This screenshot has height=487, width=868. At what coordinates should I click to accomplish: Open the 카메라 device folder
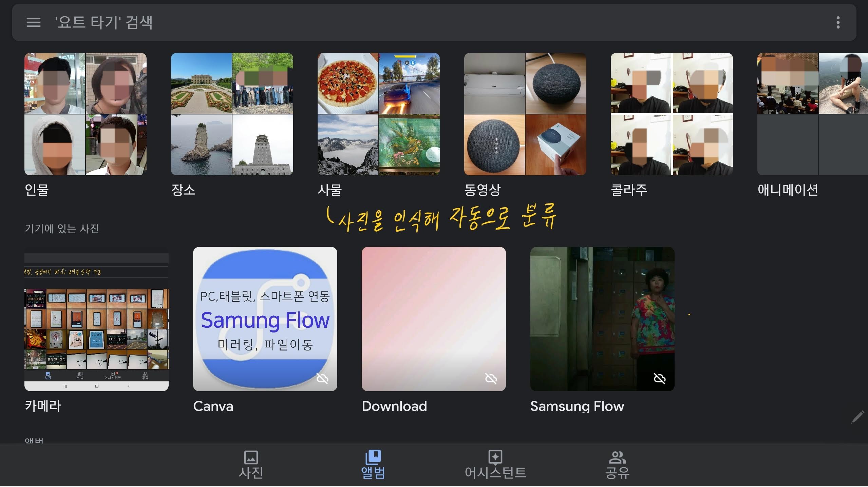click(96, 319)
